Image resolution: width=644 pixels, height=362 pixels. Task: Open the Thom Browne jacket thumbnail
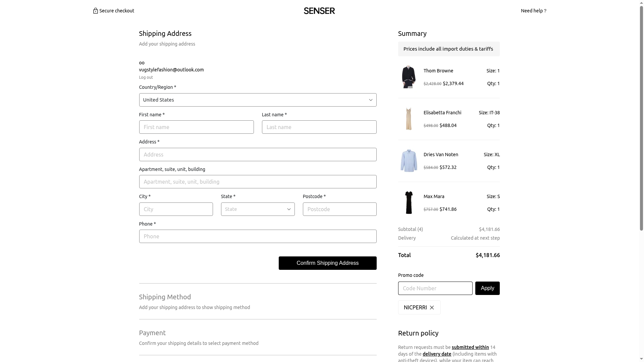409,77
